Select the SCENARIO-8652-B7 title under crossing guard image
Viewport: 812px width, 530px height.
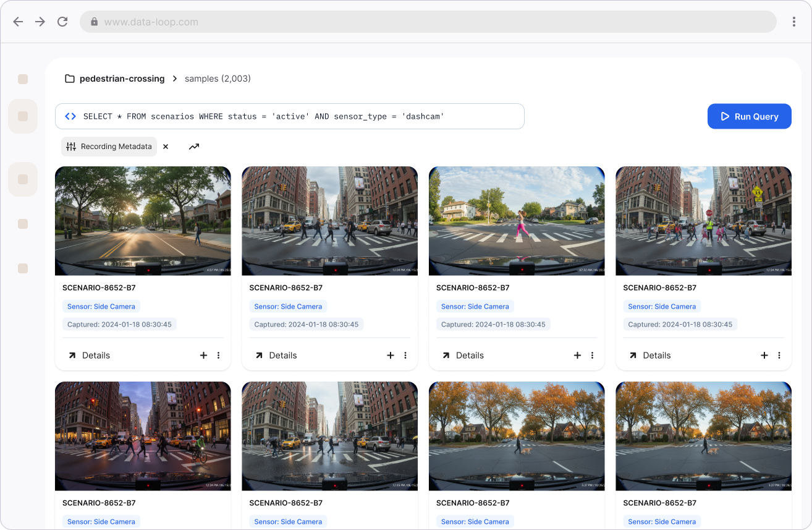[x=659, y=288]
